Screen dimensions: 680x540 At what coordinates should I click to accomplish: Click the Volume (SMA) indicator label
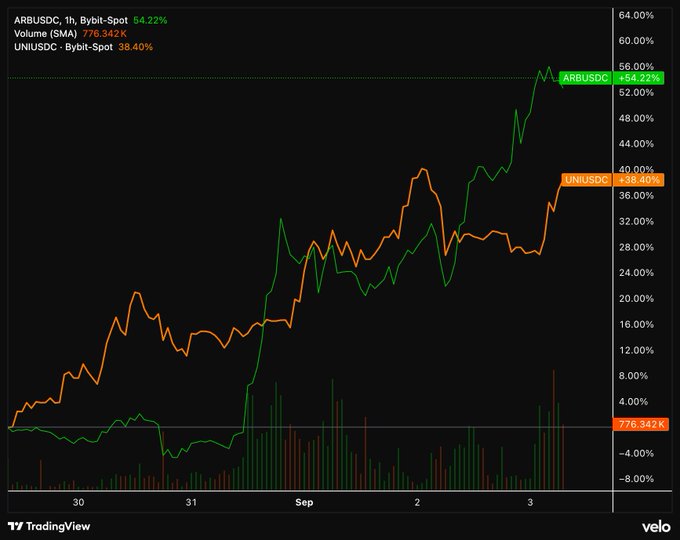(x=46, y=33)
